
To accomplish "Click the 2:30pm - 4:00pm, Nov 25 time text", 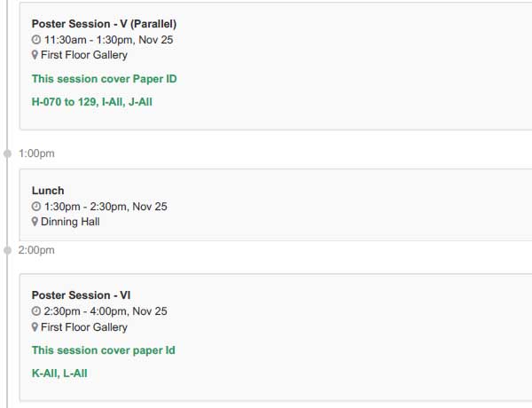I will pyautogui.click(x=106, y=311).
